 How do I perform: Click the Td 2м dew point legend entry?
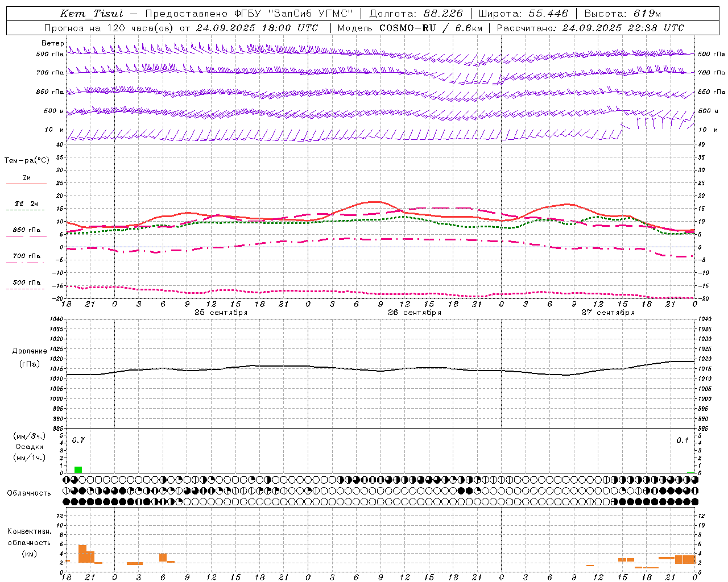pyautogui.click(x=27, y=203)
